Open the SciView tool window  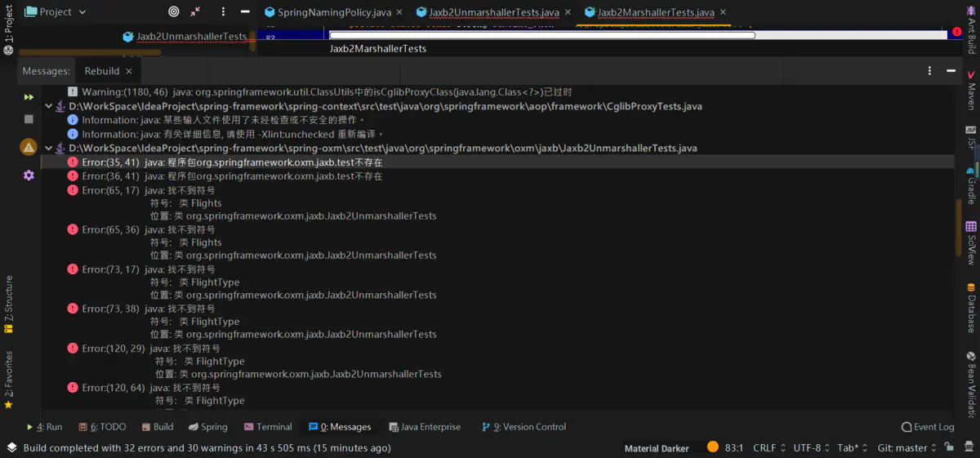click(971, 243)
